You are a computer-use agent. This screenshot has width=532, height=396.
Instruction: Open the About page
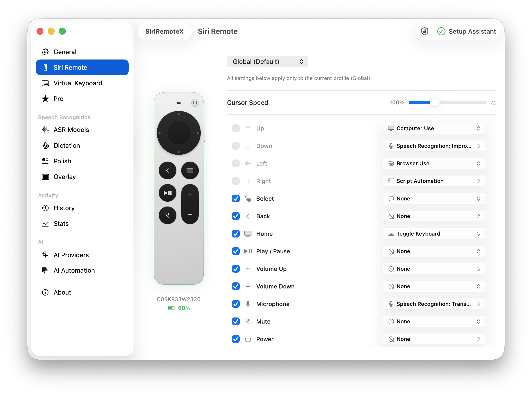[82, 292]
